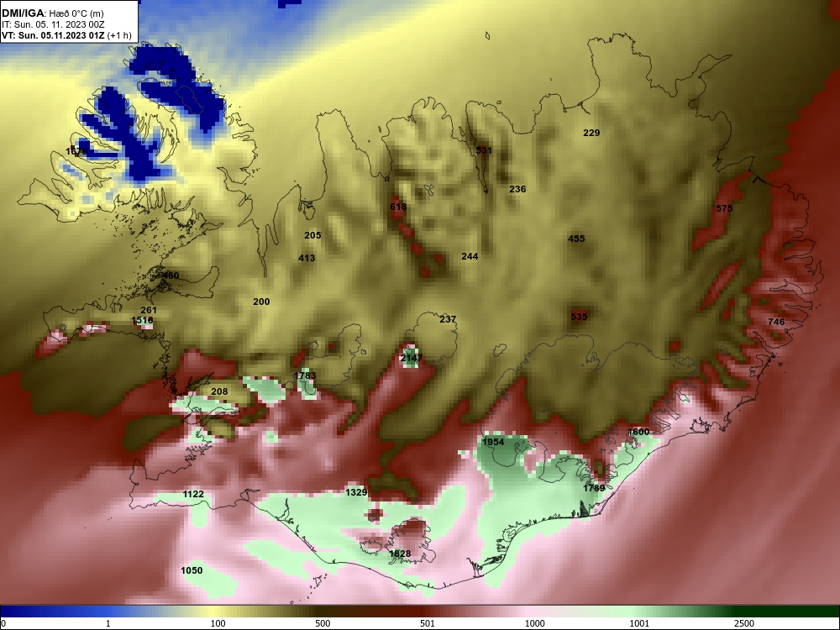Screen dimensions: 840x630
Task: Click the 413 height label
Action: point(307,258)
